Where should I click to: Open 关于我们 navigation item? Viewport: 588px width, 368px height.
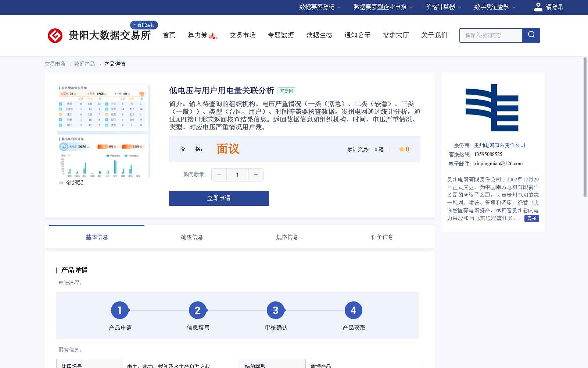tap(434, 35)
